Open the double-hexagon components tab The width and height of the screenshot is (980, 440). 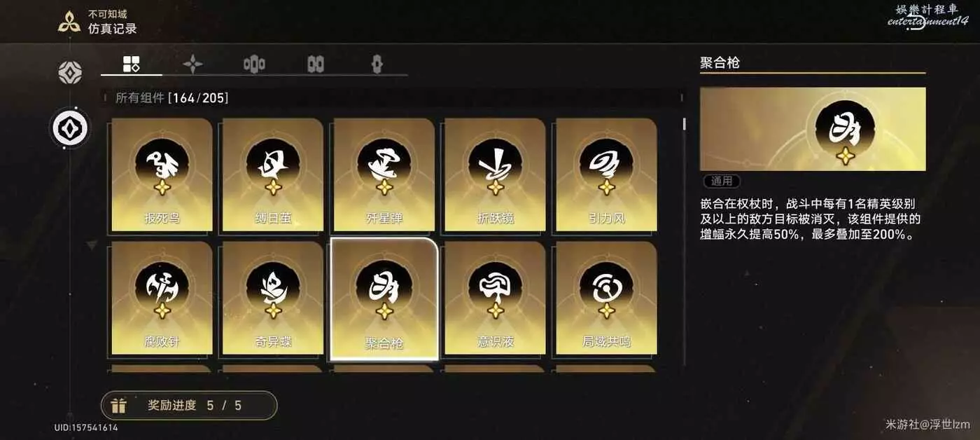point(316,64)
